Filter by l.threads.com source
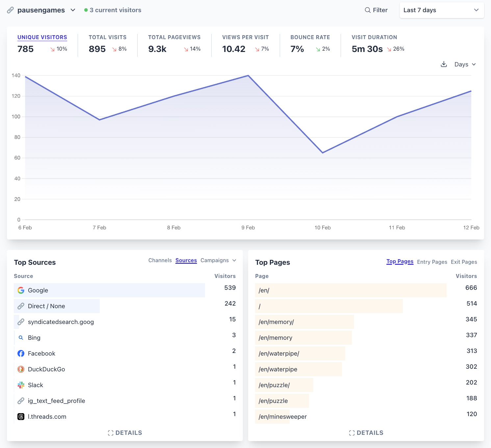The image size is (491, 448). (47, 417)
